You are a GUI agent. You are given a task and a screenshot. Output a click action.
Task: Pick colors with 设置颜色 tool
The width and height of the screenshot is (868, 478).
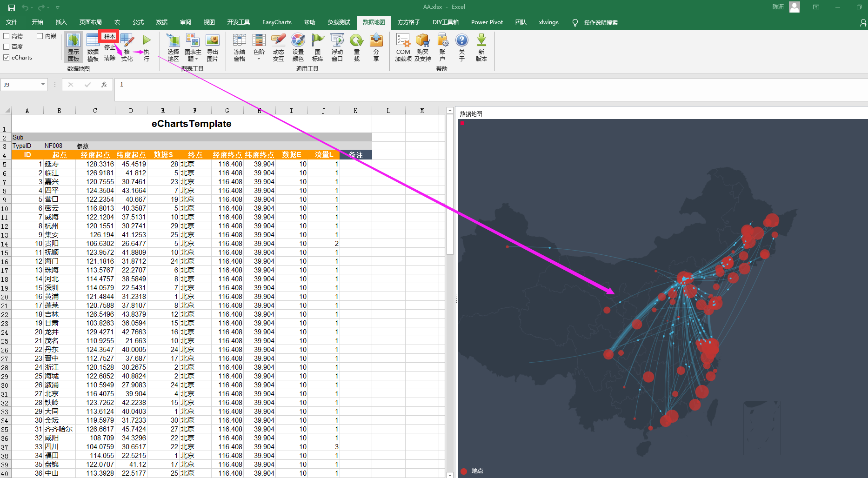tap(298, 46)
